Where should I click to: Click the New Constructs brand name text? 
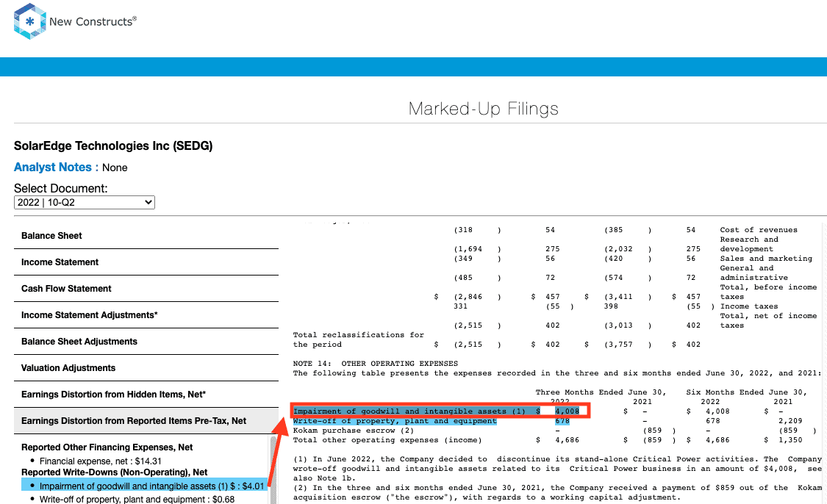(93, 21)
